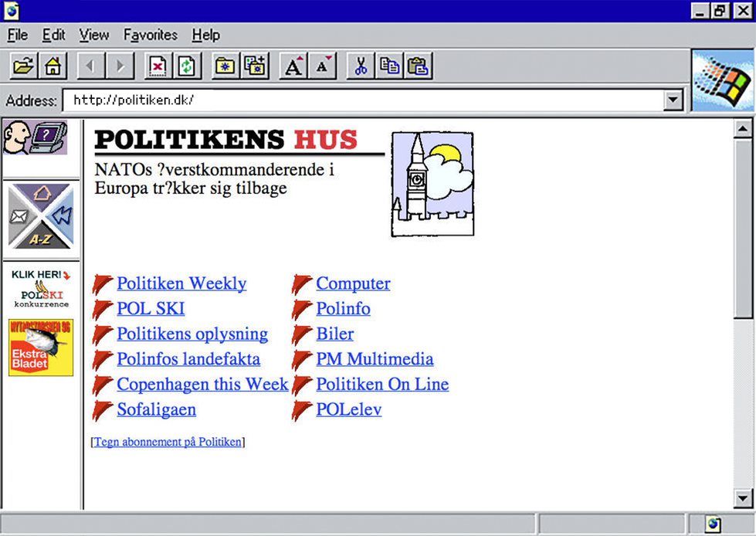This screenshot has width=756, height=536.
Task: Open the Biler link
Action: 335,334
